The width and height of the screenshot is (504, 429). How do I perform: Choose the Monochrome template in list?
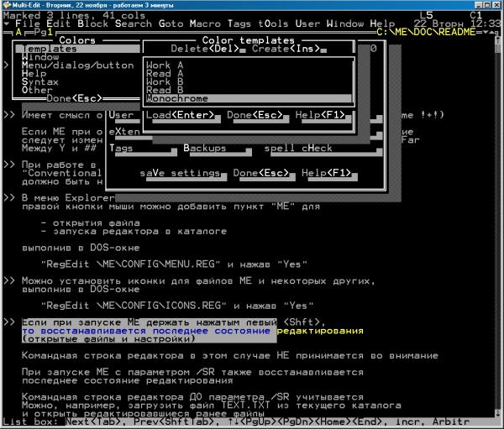pyautogui.click(x=176, y=98)
